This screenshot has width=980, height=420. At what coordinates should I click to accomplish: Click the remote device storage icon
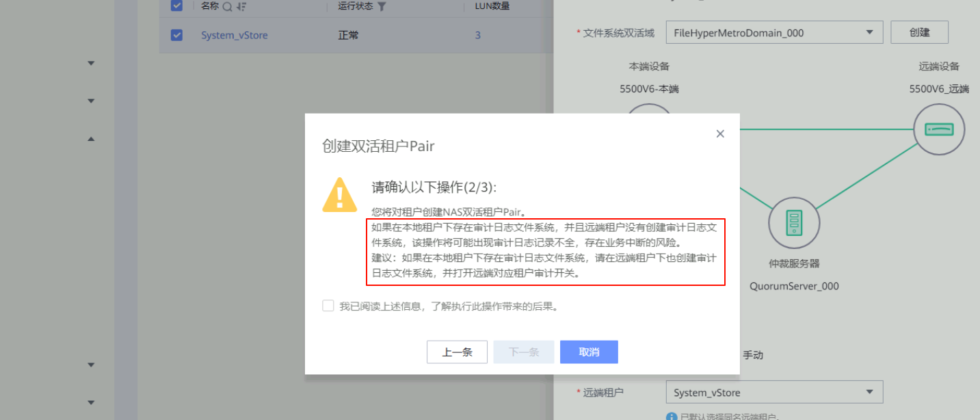point(939,129)
